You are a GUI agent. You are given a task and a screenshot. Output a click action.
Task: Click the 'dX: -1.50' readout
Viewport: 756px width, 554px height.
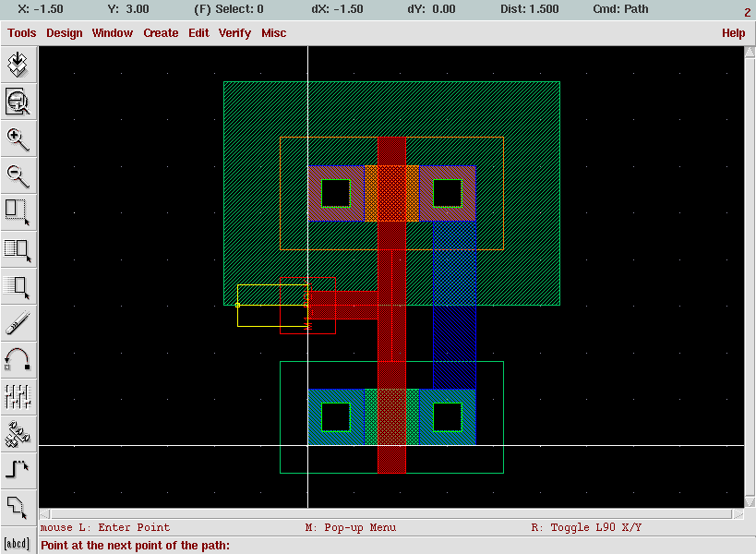click(x=337, y=9)
